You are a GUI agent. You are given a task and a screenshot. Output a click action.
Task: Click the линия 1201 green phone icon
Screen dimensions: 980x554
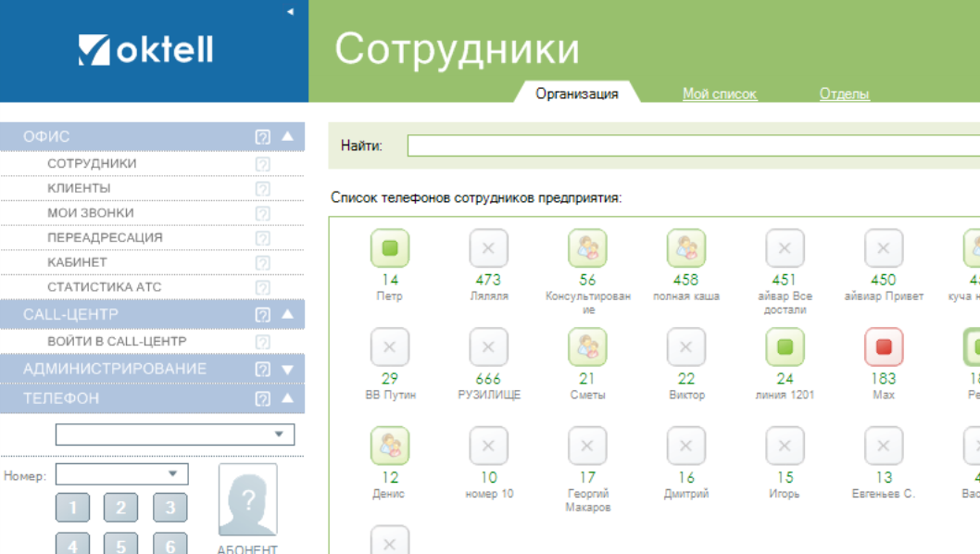pyautogui.click(x=785, y=347)
